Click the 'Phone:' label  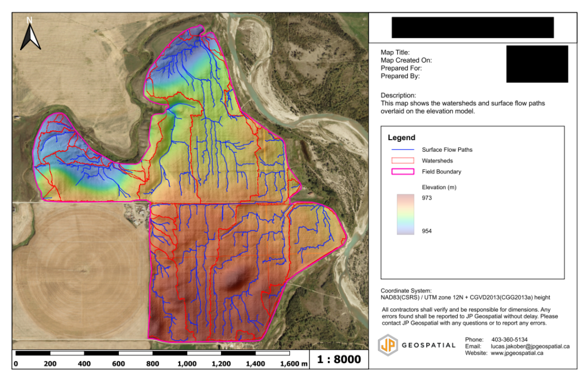pyautogui.click(x=474, y=340)
